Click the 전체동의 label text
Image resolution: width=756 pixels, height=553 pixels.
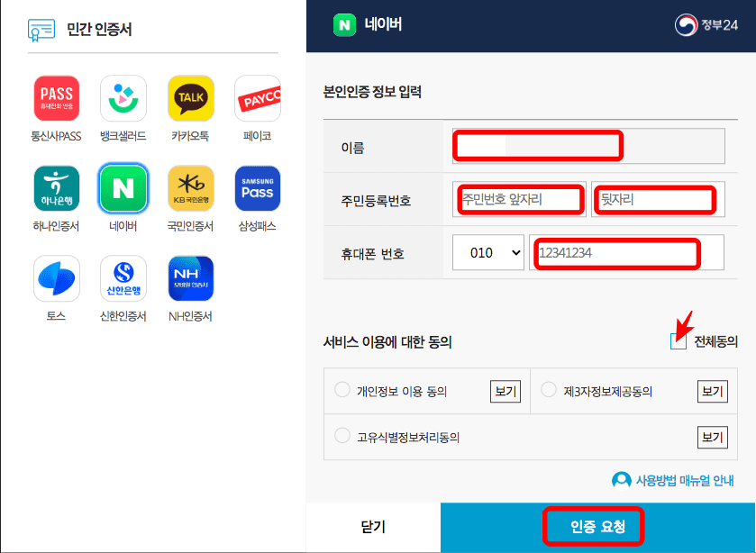click(x=715, y=342)
